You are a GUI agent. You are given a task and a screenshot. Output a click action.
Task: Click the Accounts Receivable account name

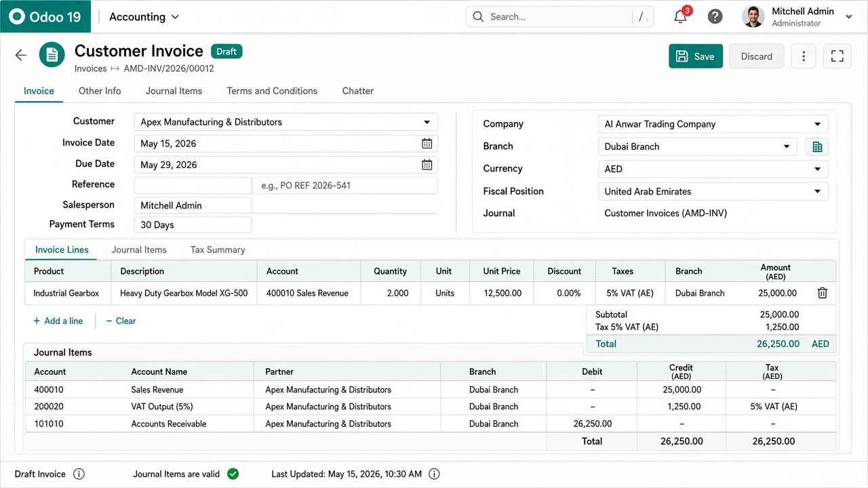169,424
